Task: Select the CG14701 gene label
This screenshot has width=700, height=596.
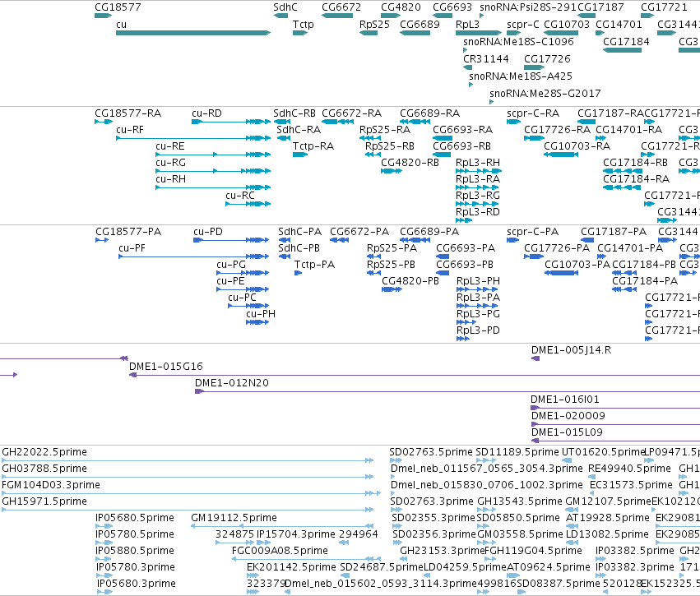Action: click(x=619, y=25)
